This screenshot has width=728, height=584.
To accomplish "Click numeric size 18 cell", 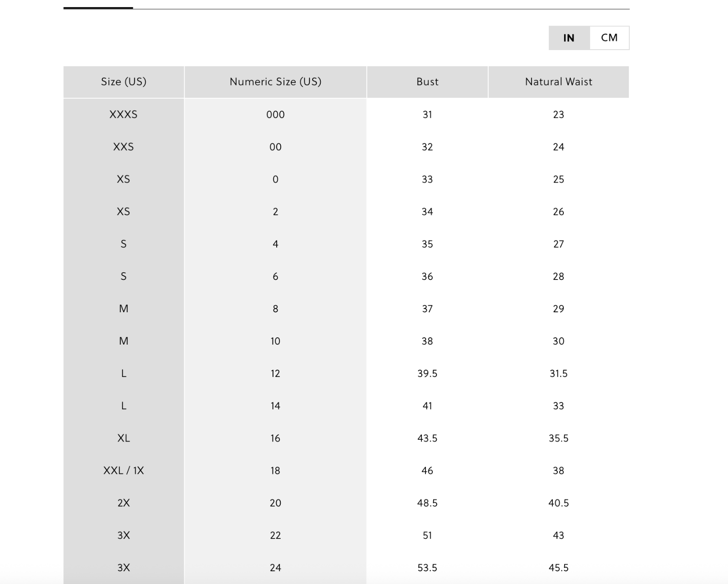I will (275, 471).
